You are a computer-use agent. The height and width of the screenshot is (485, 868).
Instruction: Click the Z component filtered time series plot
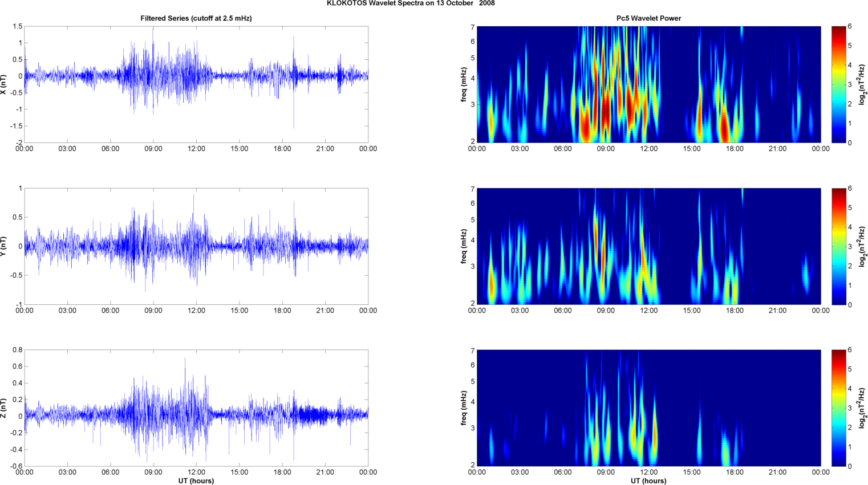pyautogui.click(x=196, y=408)
